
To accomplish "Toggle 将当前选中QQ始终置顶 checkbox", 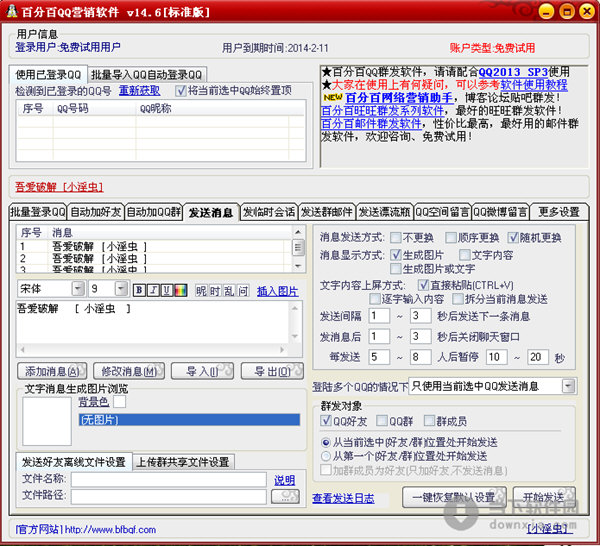I will pos(181,91).
